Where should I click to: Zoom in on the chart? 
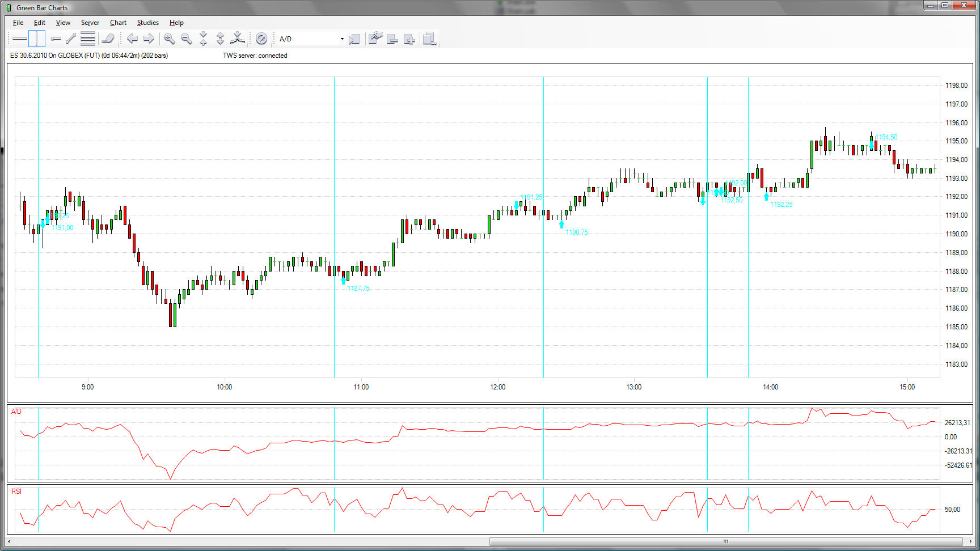click(x=169, y=39)
